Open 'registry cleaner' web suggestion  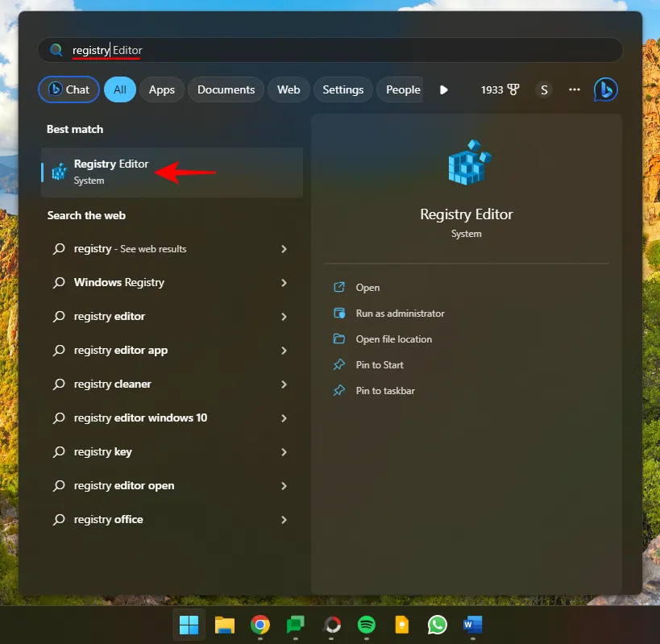click(x=172, y=384)
